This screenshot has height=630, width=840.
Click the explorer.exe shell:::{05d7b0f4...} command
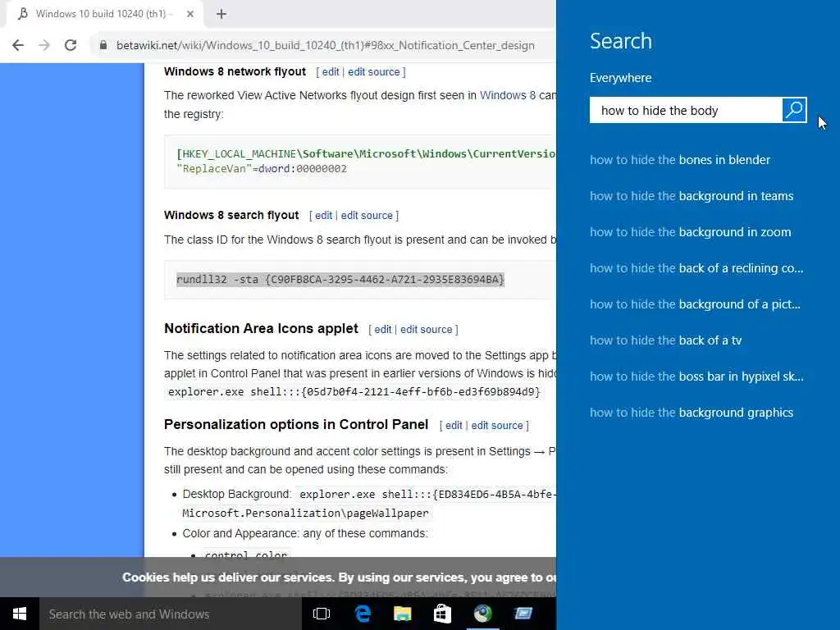point(354,391)
